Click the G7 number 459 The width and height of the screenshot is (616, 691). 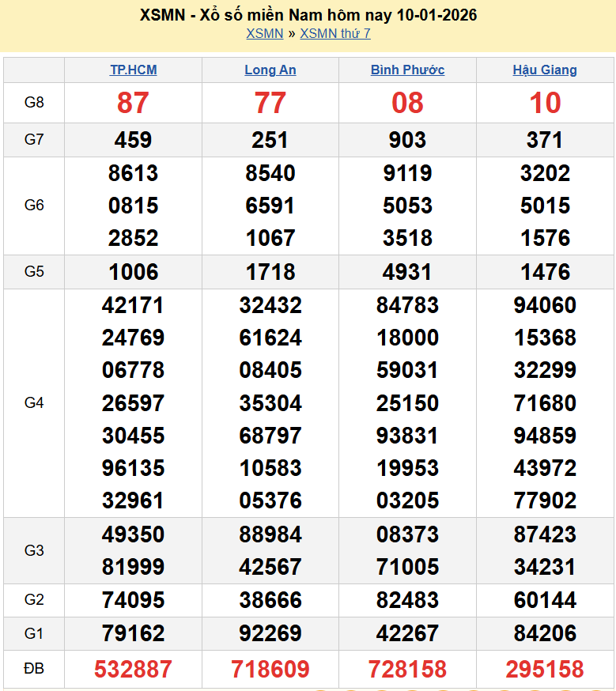point(133,140)
